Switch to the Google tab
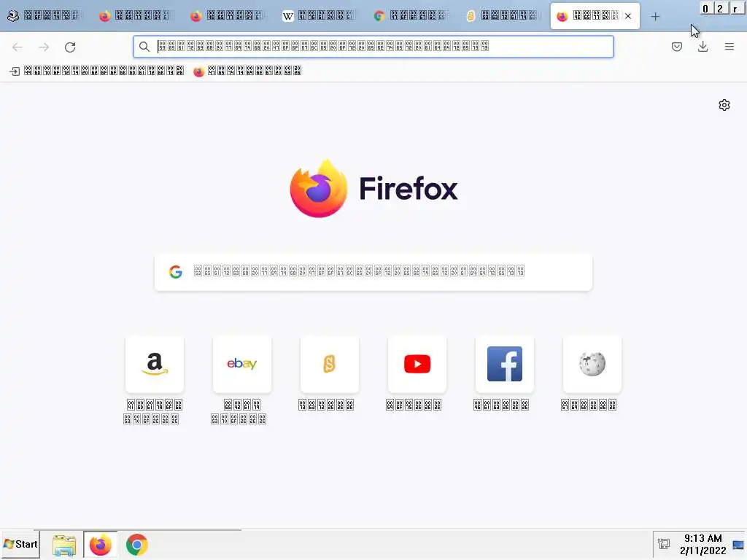The width and height of the screenshot is (747, 560). [x=410, y=16]
